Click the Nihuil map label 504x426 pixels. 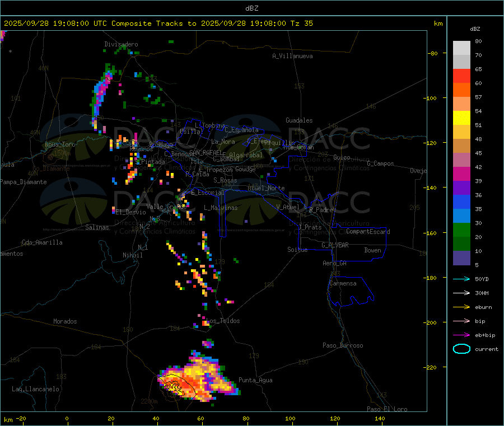coord(132,255)
